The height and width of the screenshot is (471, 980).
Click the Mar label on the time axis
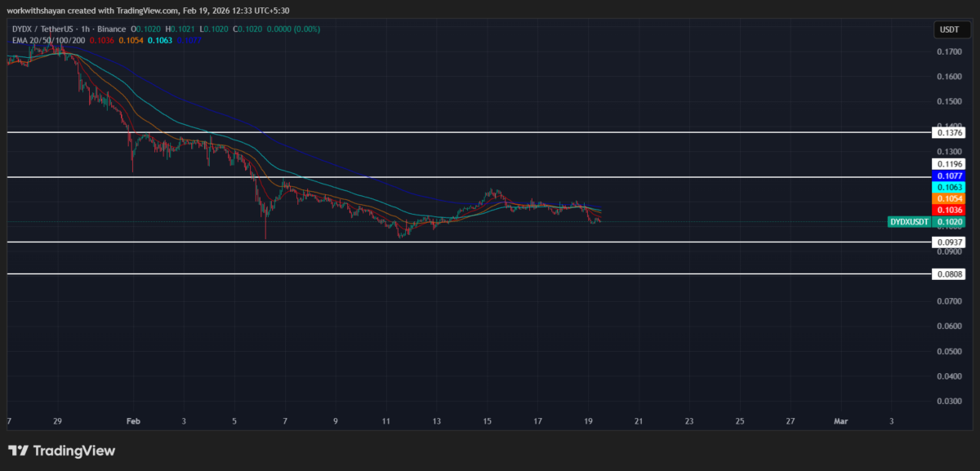pyautogui.click(x=842, y=421)
